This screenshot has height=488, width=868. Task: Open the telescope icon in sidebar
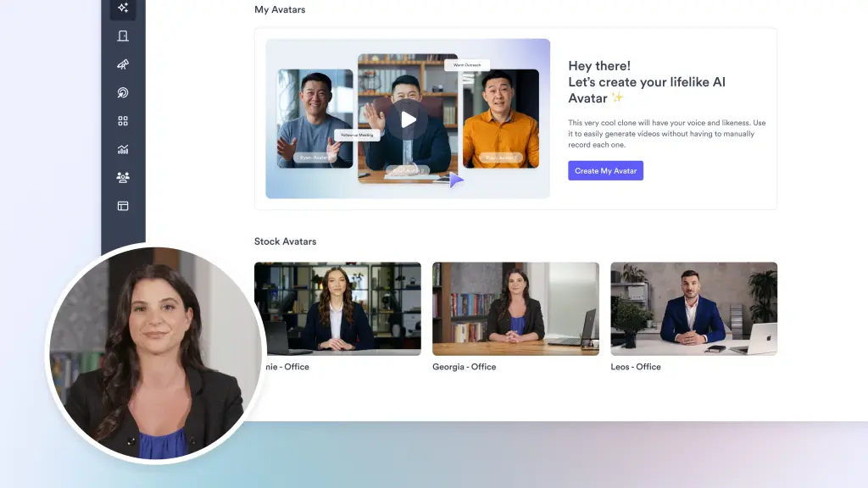123,64
